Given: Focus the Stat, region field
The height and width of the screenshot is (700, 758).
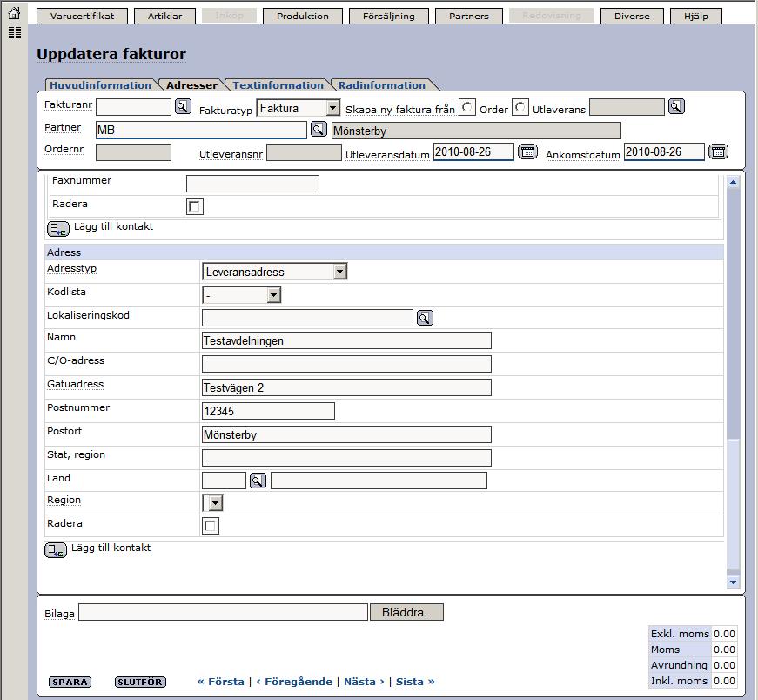Looking at the screenshot, I should (346, 458).
